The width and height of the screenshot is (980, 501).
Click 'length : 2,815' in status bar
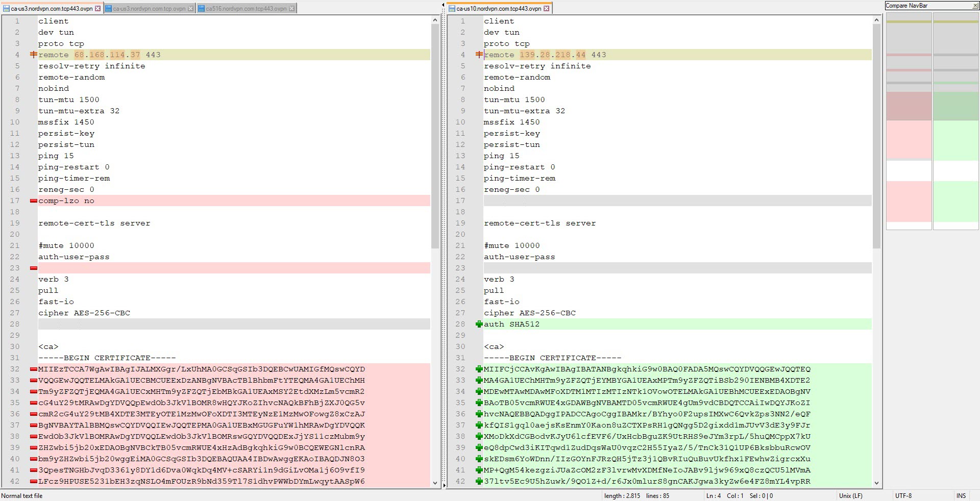point(622,496)
